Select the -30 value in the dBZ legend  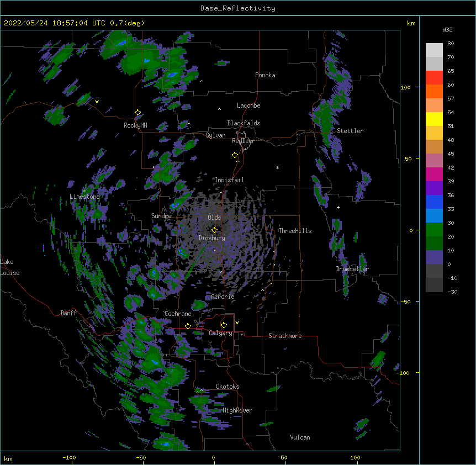click(452, 292)
